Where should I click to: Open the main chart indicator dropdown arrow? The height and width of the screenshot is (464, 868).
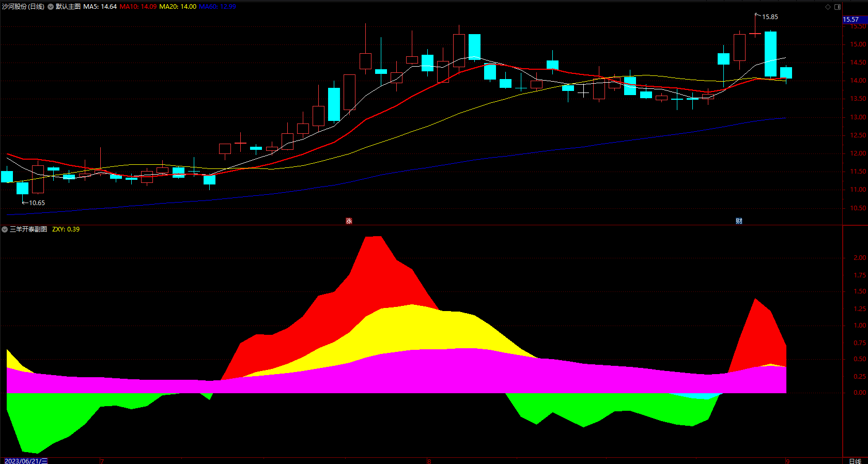coord(51,7)
